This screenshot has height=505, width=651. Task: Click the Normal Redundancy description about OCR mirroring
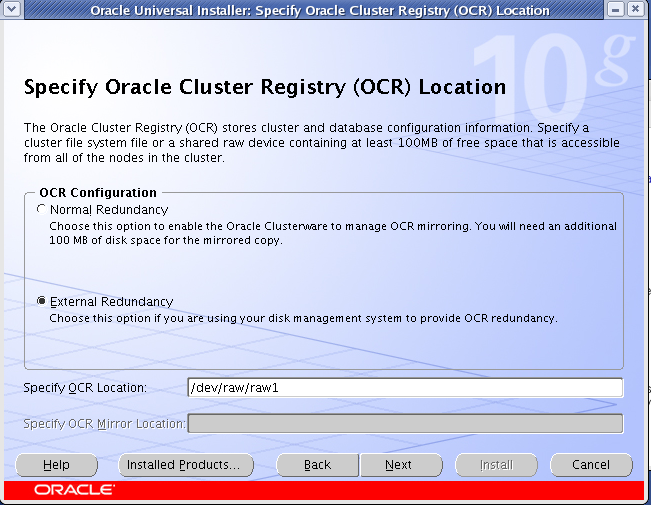click(x=333, y=233)
